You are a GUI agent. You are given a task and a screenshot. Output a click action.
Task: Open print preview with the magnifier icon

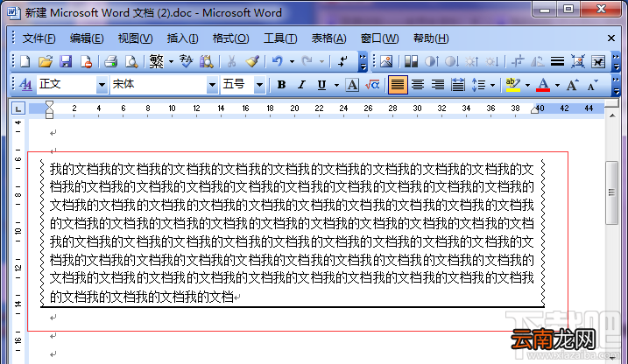tap(131, 61)
